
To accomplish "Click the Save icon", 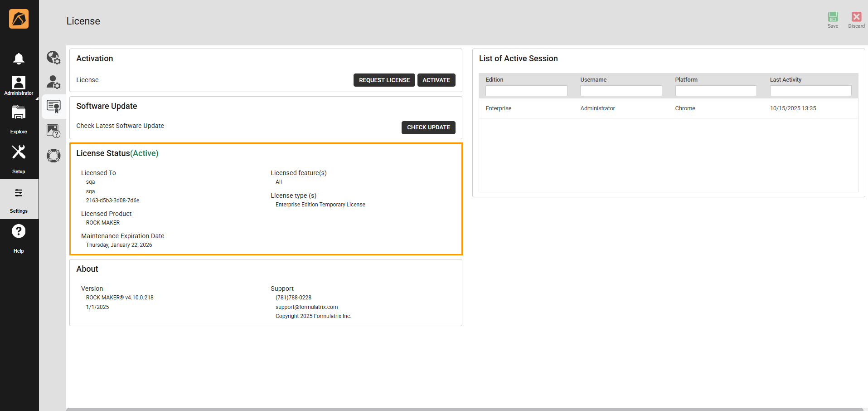I will coord(833,20).
